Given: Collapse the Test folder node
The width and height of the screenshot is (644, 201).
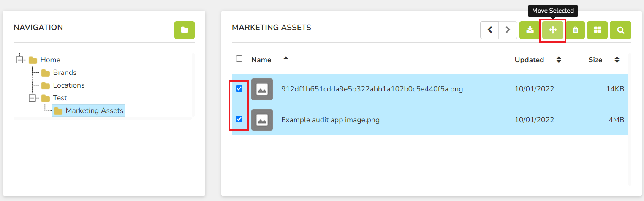Looking at the screenshot, I should click(x=32, y=98).
